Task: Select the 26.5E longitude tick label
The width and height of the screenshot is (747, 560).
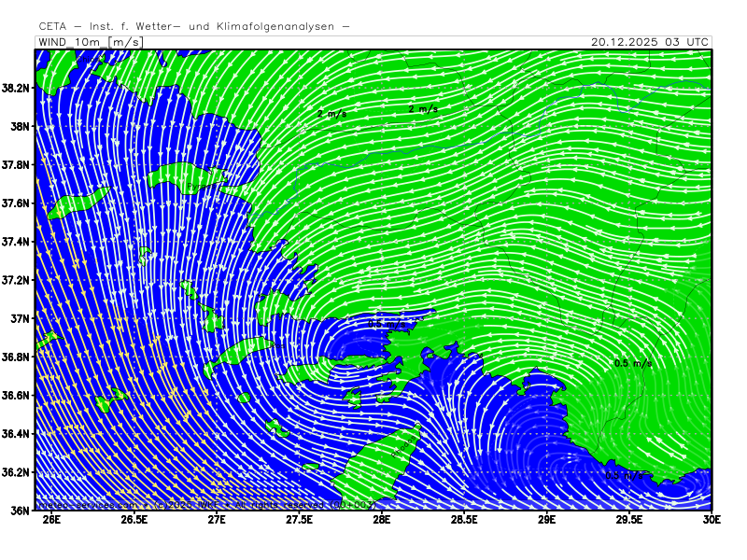Action: (x=134, y=521)
